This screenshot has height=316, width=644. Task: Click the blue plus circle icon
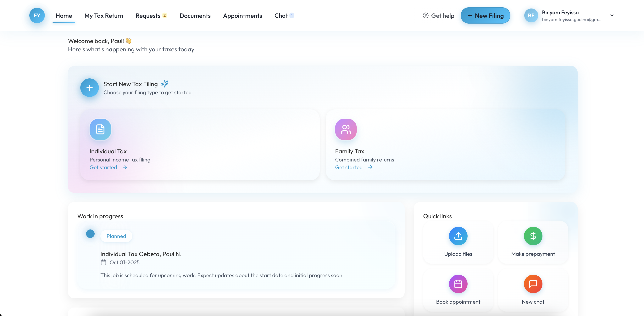89,88
